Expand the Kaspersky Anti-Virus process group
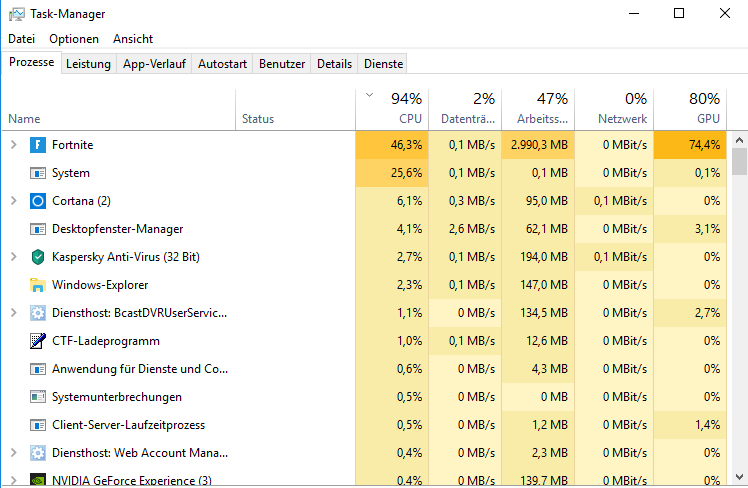 [14, 257]
